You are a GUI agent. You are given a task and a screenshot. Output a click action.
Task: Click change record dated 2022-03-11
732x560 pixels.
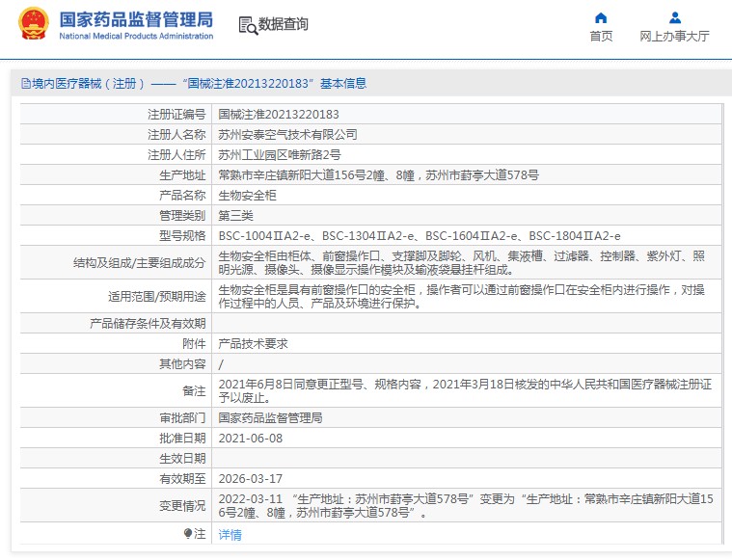point(467,505)
